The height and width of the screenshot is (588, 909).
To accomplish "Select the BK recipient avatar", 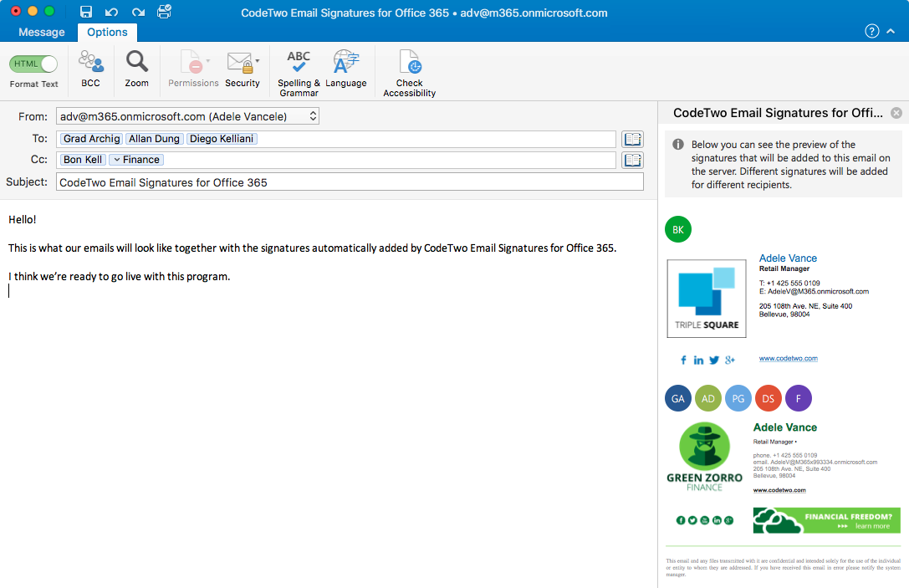I will [x=677, y=230].
